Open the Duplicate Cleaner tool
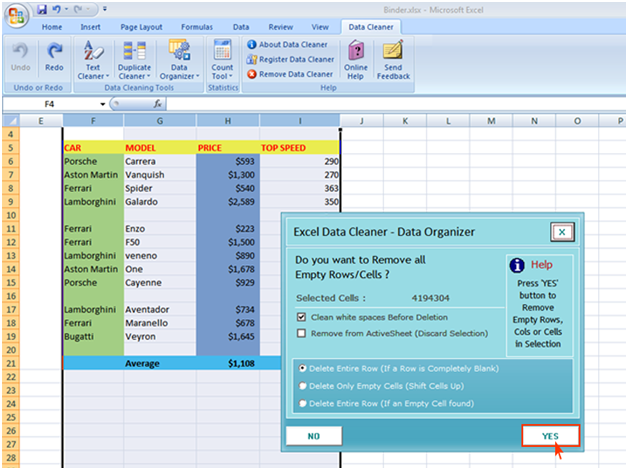This screenshot has width=628, height=470. point(134,60)
